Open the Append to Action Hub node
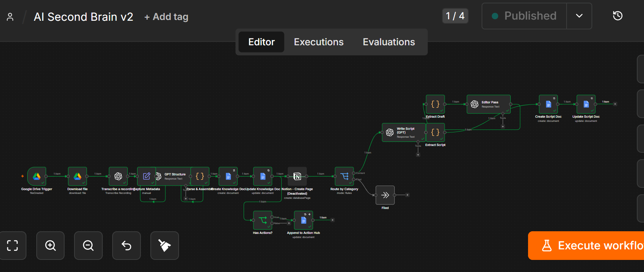The image size is (644, 272). click(x=303, y=220)
